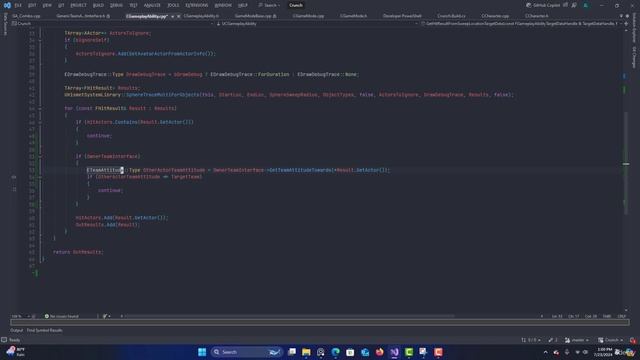Open document tab settings gear
This screenshot has width=640, height=360.
click(627, 16)
